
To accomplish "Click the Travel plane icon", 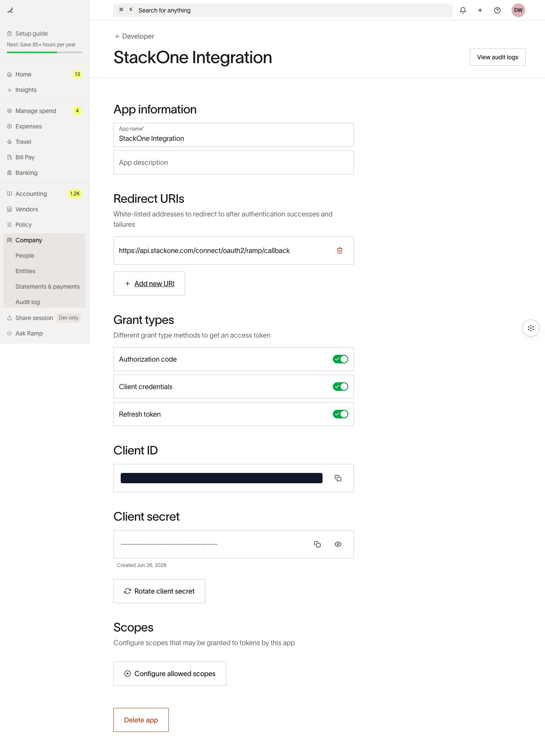I will (x=9, y=142).
